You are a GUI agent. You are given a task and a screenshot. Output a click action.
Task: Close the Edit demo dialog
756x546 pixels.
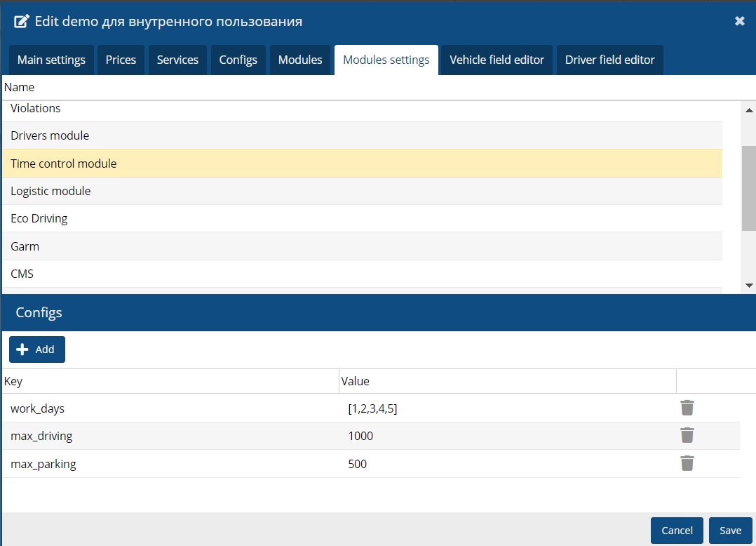[739, 21]
